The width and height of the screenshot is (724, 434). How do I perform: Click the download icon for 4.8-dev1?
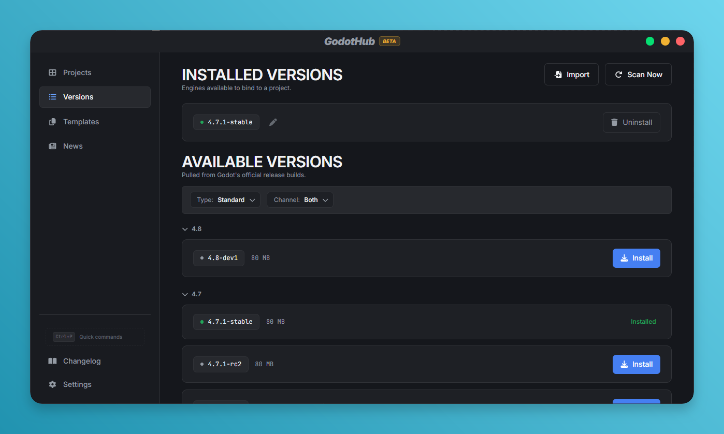coord(624,258)
